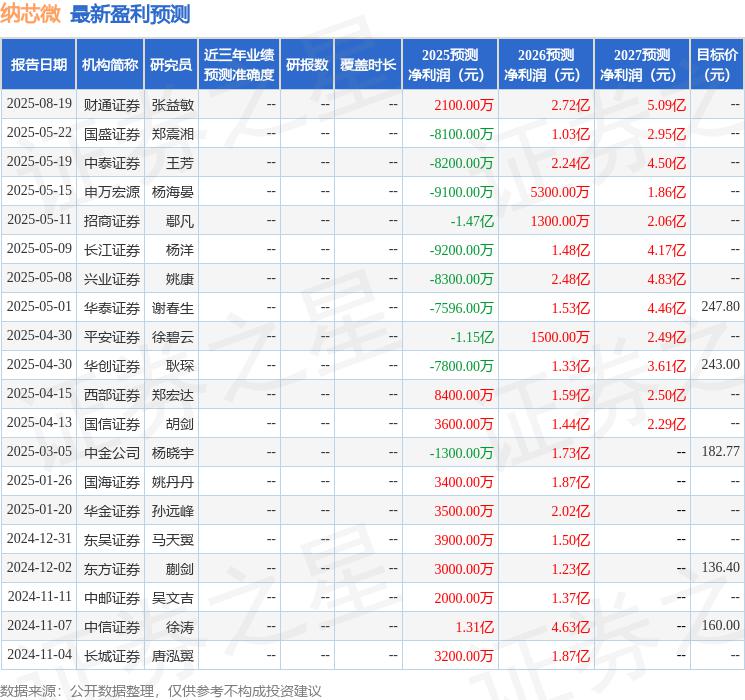This screenshot has width=745, height=700.
Task: Click 东吴证券 institution name
Action: 112,540
